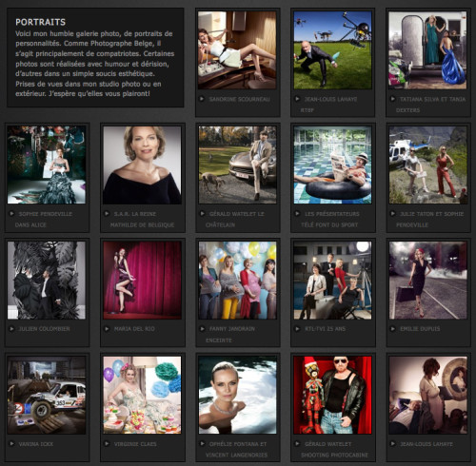Select the Emilie Dupuis caption link
Image resolution: width=476 pixels, height=466 pixels.
pos(420,329)
